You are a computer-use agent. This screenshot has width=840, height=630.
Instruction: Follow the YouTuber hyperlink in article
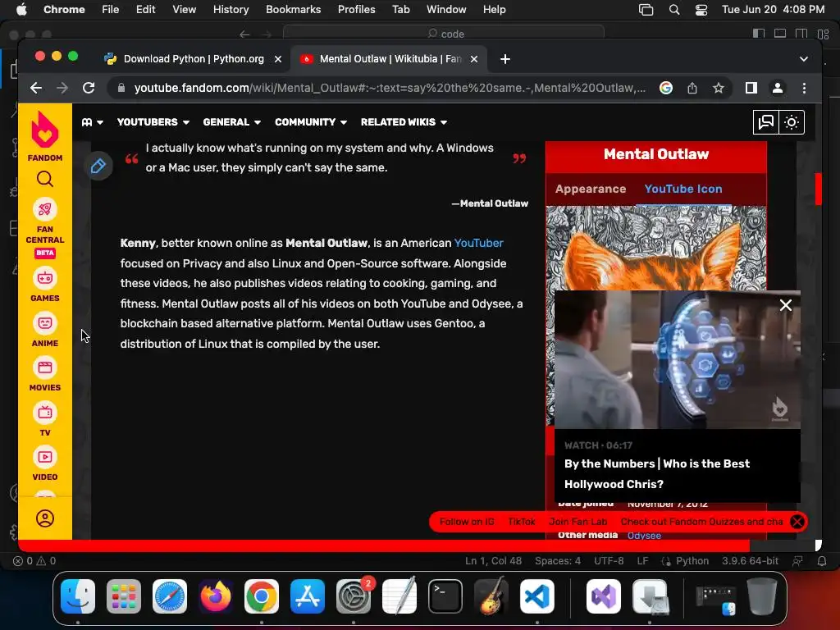[478, 243]
